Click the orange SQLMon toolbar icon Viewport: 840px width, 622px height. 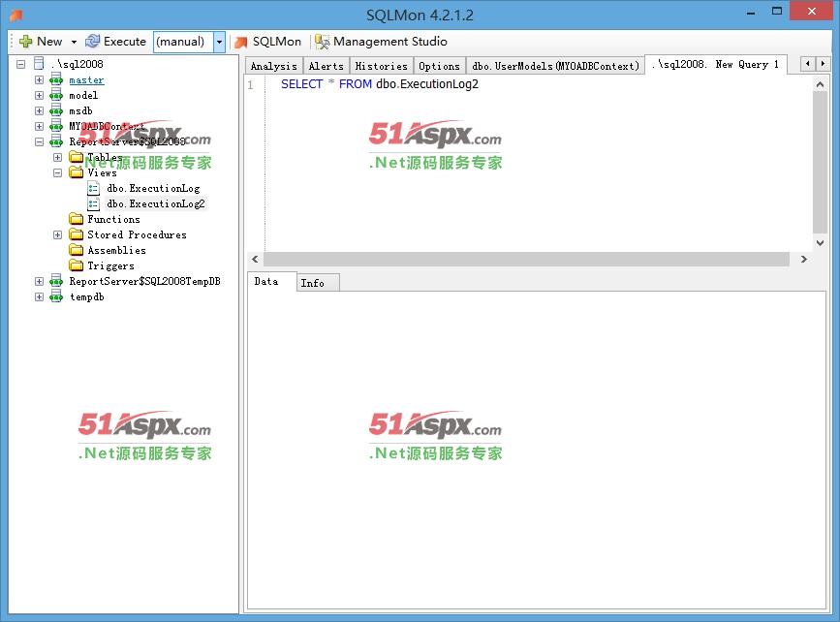pos(241,42)
